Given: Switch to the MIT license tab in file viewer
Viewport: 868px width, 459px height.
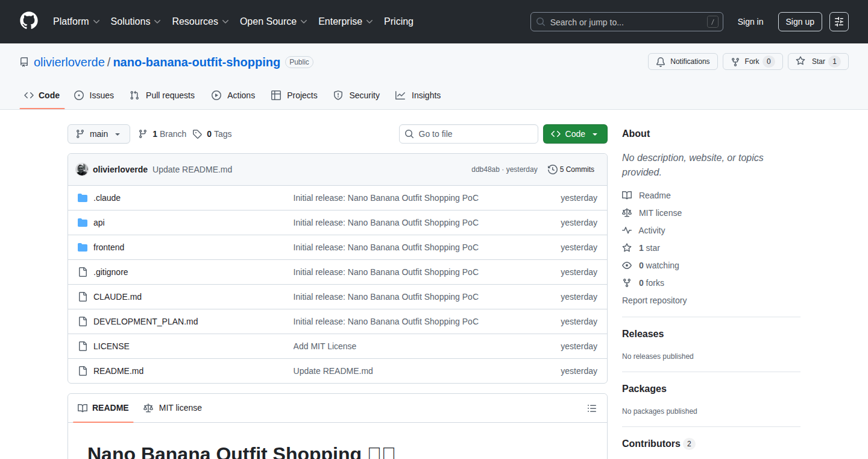Looking at the screenshot, I should tap(172, 408).
